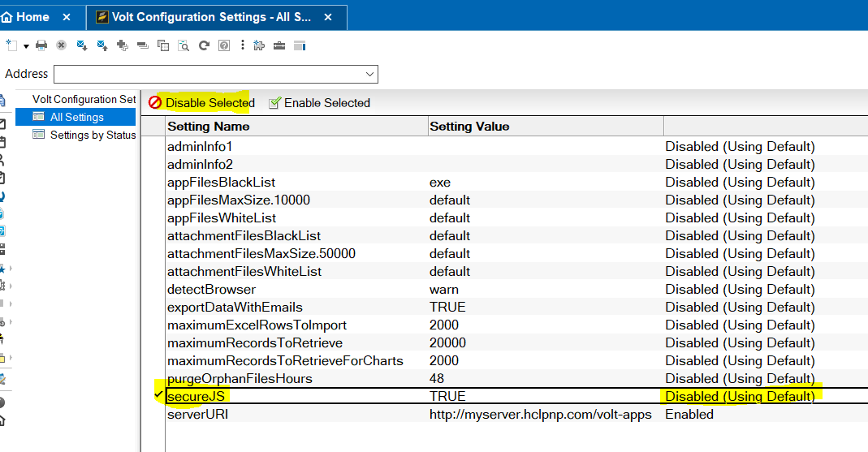Select the serverURI setting
The image size is (868, 452).
tap(197, 414)
